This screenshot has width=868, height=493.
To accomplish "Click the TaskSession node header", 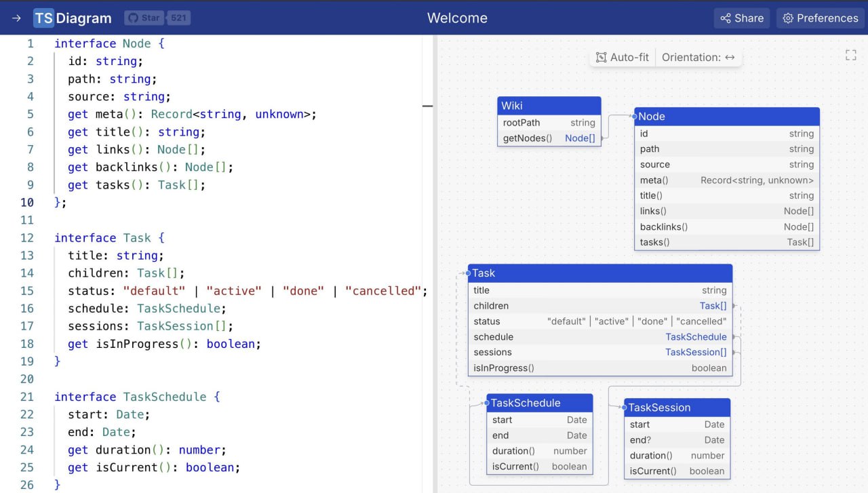I will 677,408.
